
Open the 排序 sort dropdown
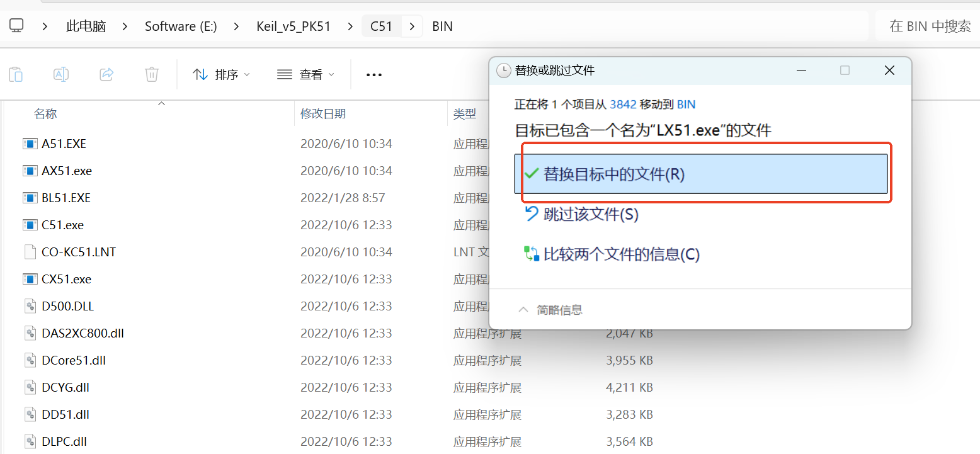[x=221, y=74]
